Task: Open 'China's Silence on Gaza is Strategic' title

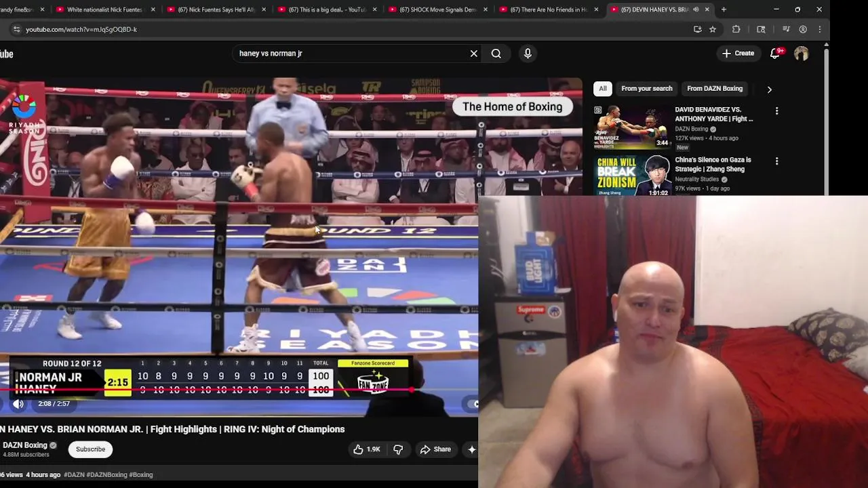Action: point(713,165)
